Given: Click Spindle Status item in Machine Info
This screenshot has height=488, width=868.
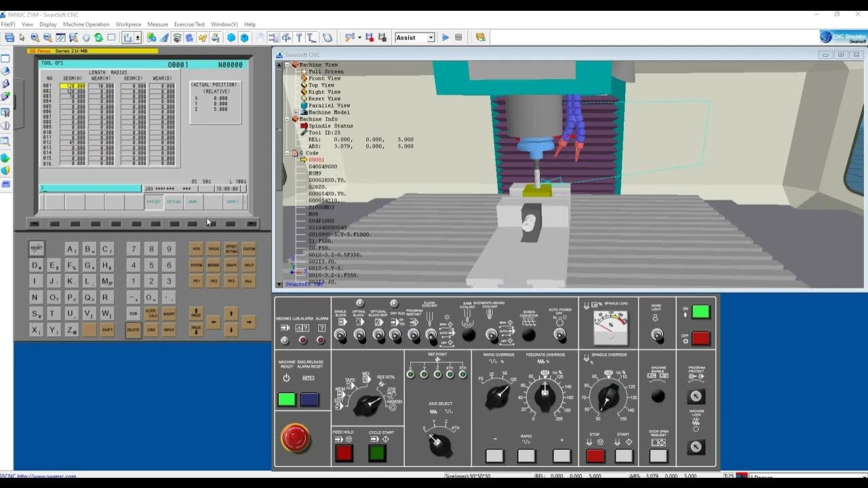Looking at the screenshot, I should [330, 126].
